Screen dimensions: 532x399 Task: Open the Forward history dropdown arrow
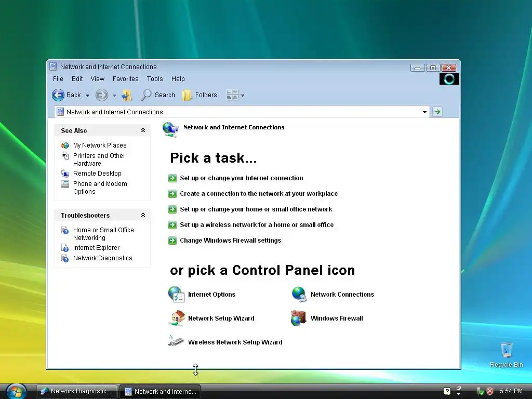(x=114, y=96)
